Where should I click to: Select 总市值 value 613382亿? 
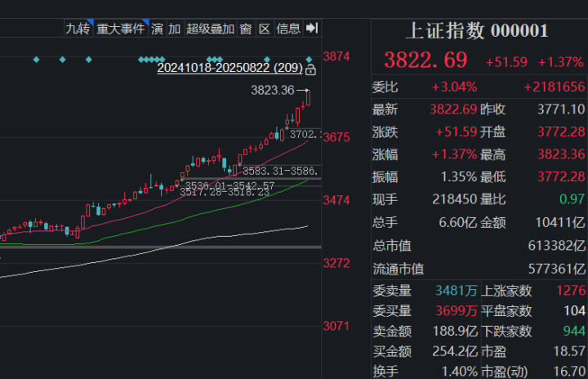tap(556, 246)
